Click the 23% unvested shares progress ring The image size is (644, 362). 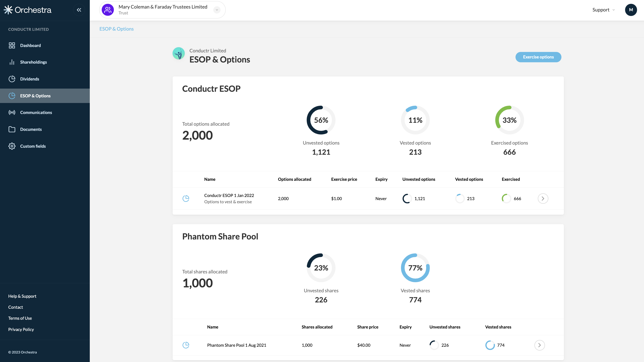coord(321,268)
